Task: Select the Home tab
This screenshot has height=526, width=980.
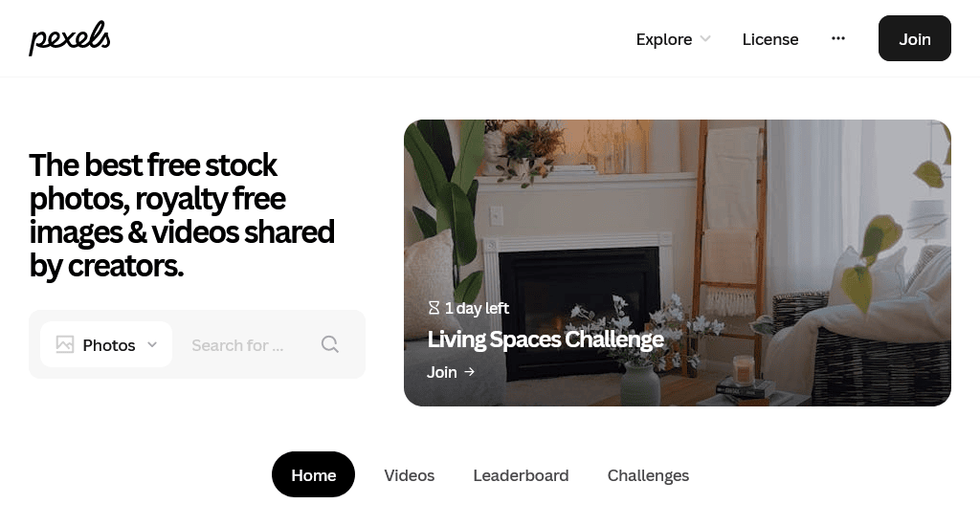Action: (x=313, y=474)
